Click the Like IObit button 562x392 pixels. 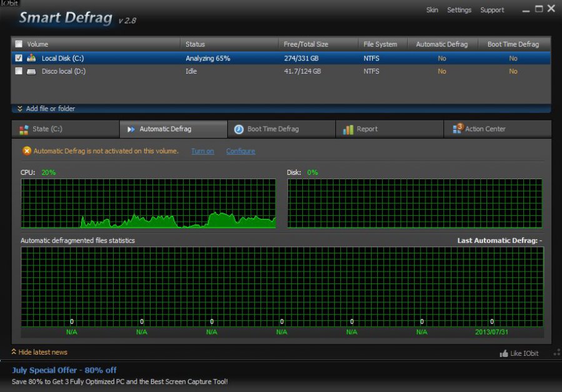coord(519,354)
